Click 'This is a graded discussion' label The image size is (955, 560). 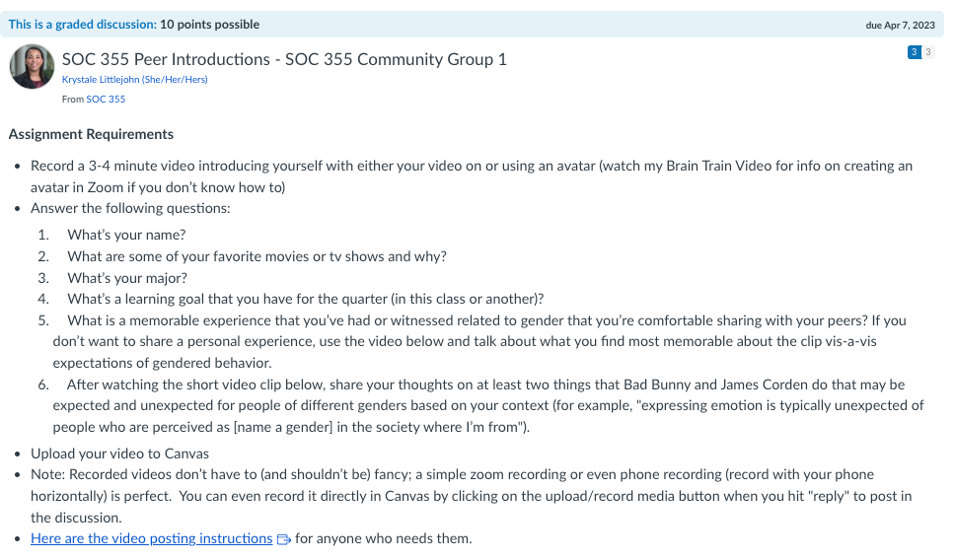82,25
